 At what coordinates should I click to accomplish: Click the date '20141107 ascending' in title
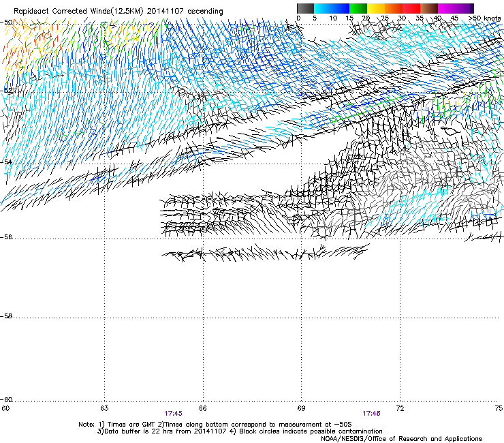[185, 12]
